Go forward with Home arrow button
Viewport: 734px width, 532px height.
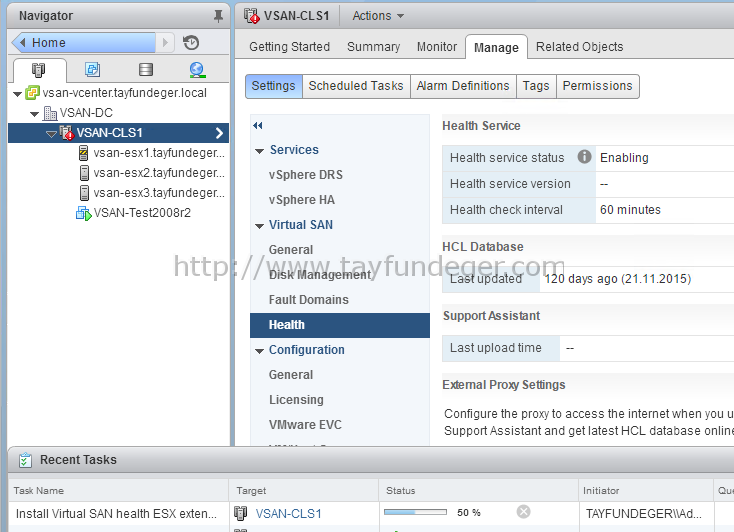tap(165, 43)
